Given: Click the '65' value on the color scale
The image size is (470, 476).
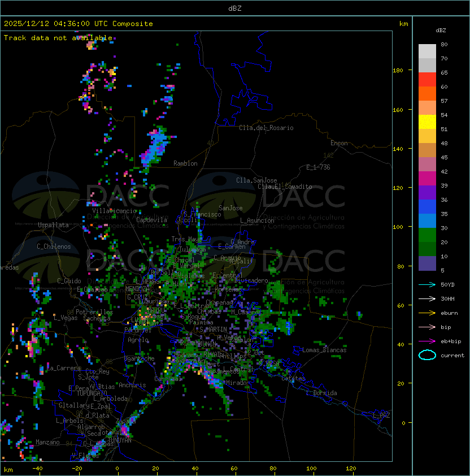Looking at the screenshot, I should 444,72.
